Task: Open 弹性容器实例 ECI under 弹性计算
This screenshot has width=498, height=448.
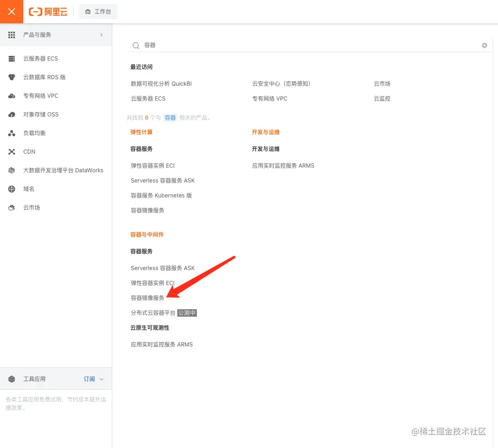Action: click(153, 166)
